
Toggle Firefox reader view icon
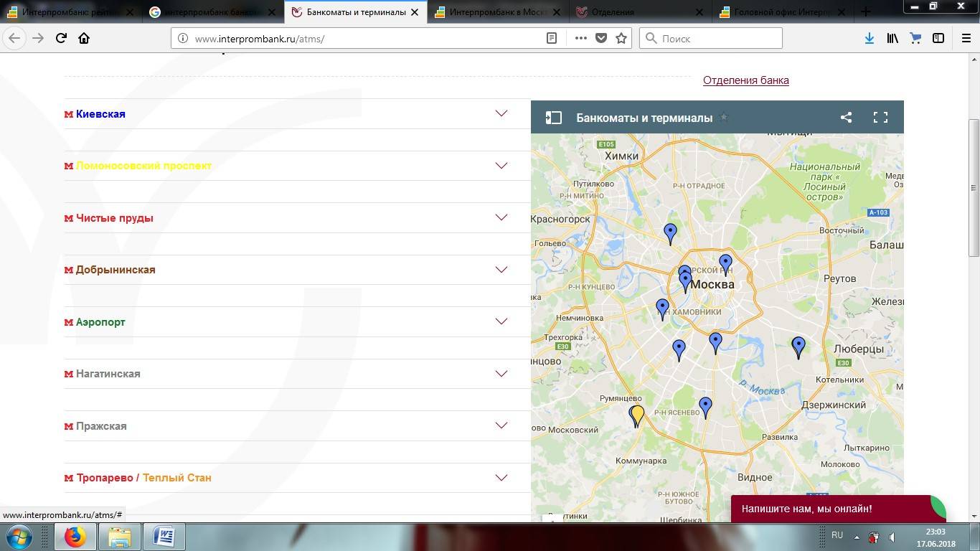click(552, 38)
